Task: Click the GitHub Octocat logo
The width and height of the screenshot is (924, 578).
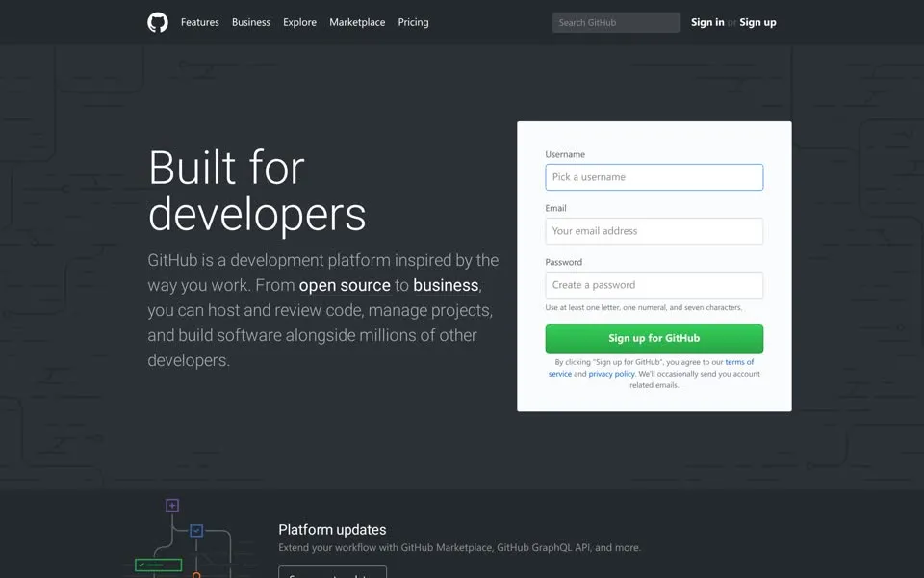Action: [157, 22]
